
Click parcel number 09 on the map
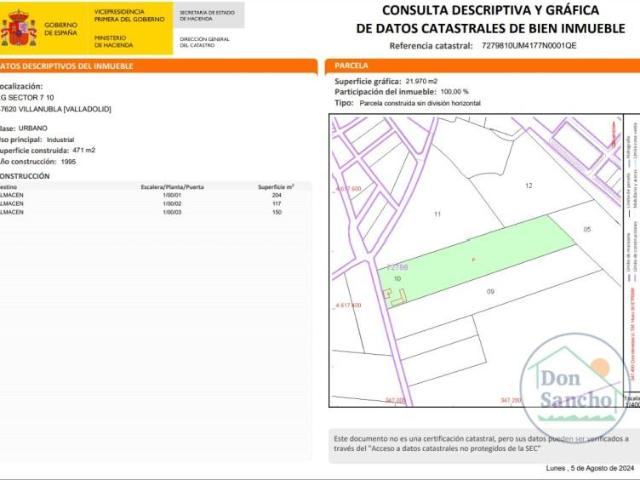(491, 291)
